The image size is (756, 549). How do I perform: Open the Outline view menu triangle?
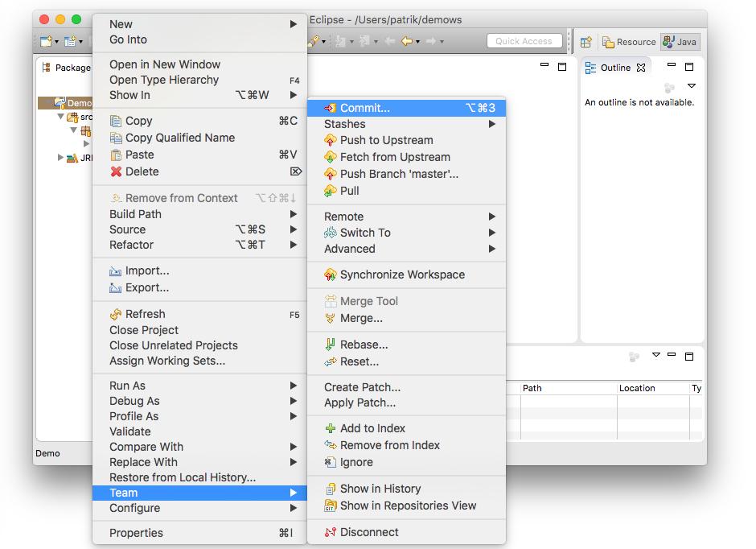pyautogui.click(x=692, y=86)
